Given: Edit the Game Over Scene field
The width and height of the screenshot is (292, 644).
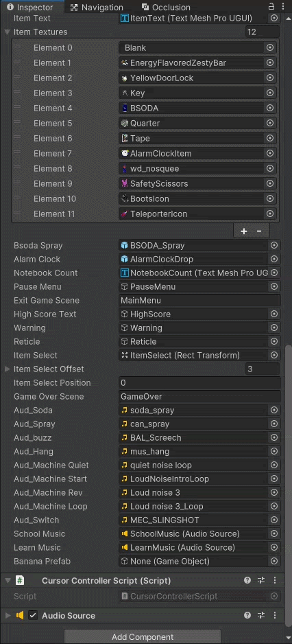Looking at the screenshot, I should click(199, 396).
